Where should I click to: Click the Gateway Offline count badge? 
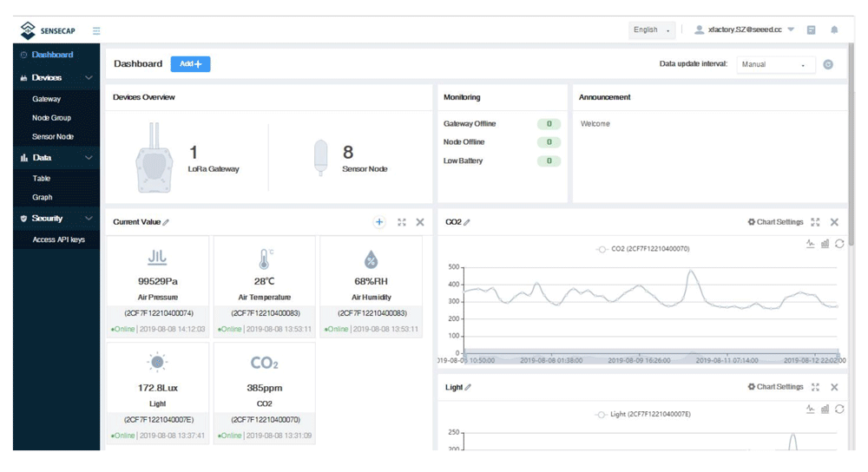pyautogui.click(x=549, y=124)
